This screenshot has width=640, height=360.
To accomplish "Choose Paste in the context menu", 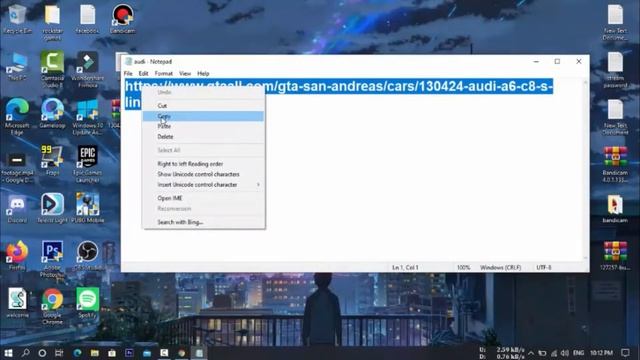I will click(203, 127).
